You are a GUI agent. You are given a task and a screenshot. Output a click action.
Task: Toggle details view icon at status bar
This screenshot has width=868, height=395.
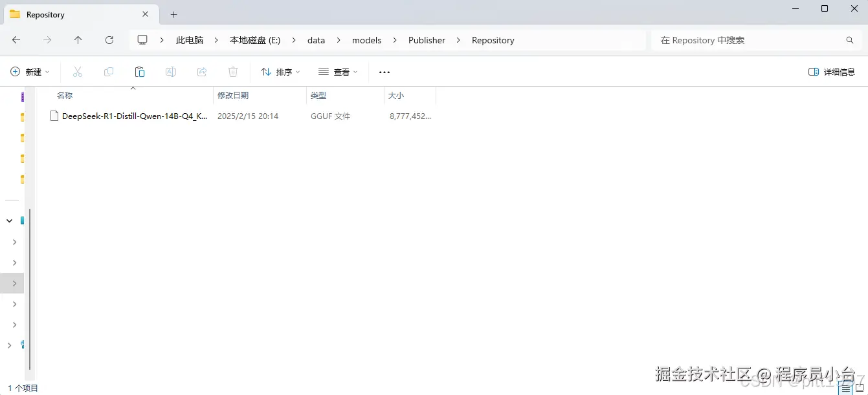[845, 388]
